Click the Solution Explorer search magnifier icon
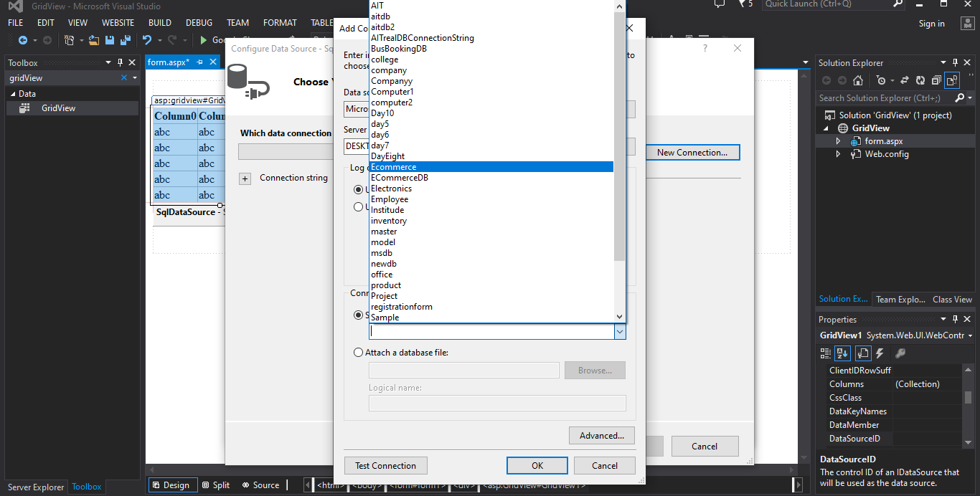The height and width of the screenshot is (496, 980). tap(958, 97)
